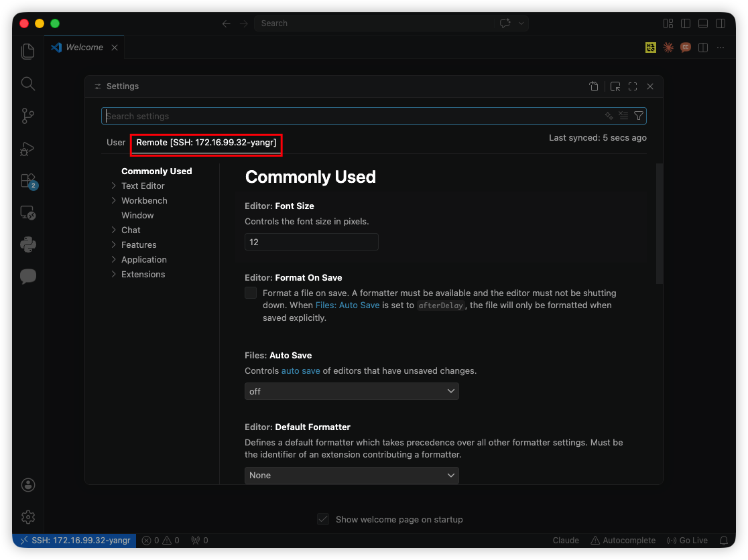This screenshot has height=560, width=748.
Task: Open the Default Formatter dropdown
Action: [351, 476]
